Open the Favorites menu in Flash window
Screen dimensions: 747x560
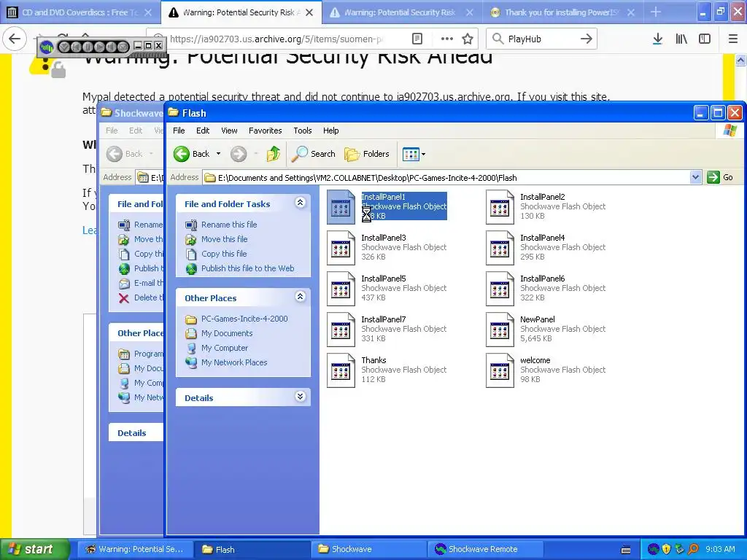point(266,131)
